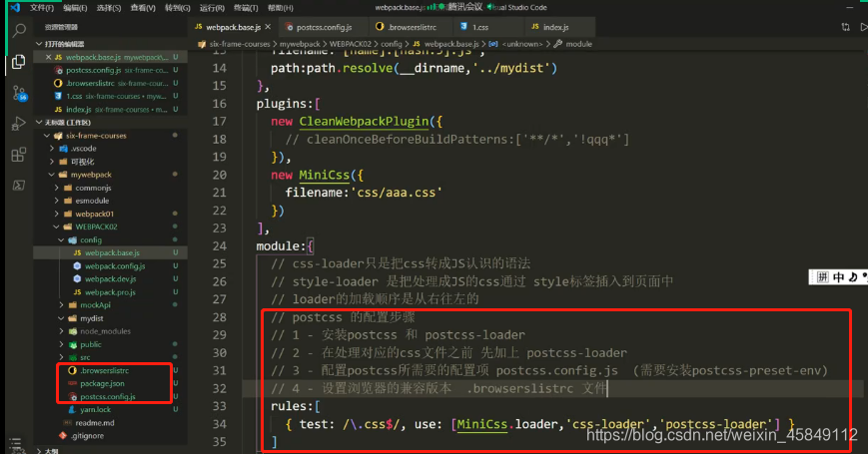Open yarn.lock in file tree
868x454 pixels.
95,410
